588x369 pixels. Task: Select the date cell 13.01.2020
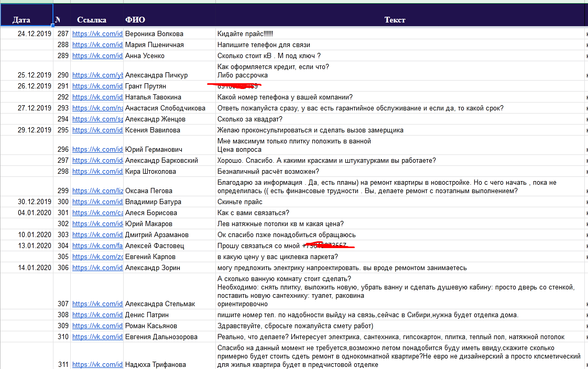coord(27,246)
